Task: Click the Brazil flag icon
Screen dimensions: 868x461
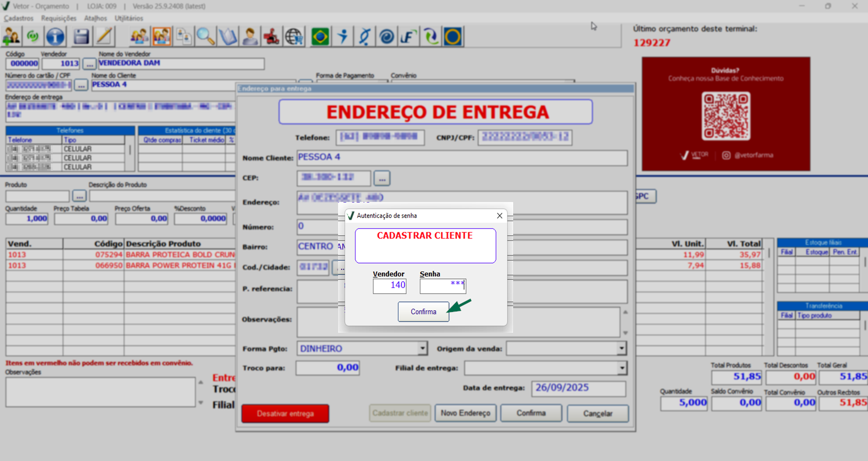Action: click(320, 36)
